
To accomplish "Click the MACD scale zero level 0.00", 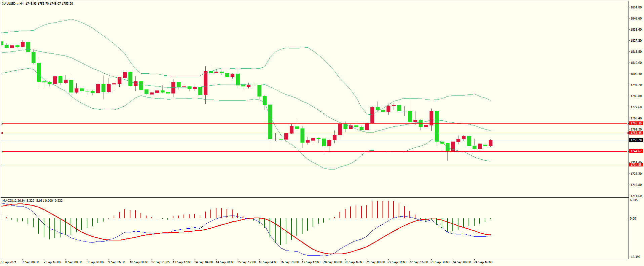I will (633, 218).
